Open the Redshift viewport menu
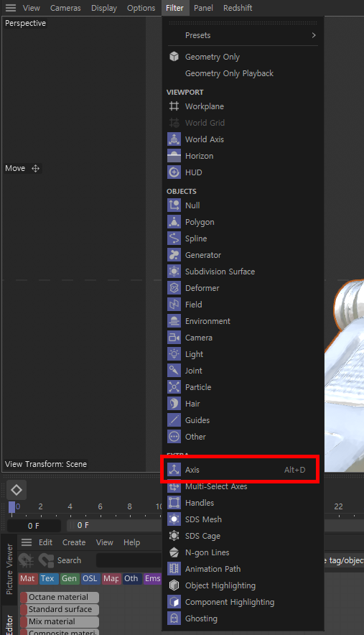 pos(238,8)
